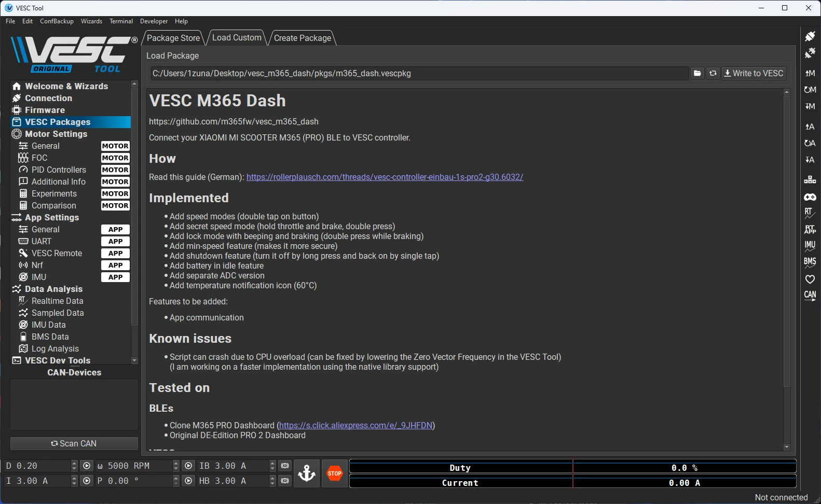Viewport: 821px width, 504px height.
Task: Click spinner arrows on HB 3.00 A field
Action: tap(272, 481)
